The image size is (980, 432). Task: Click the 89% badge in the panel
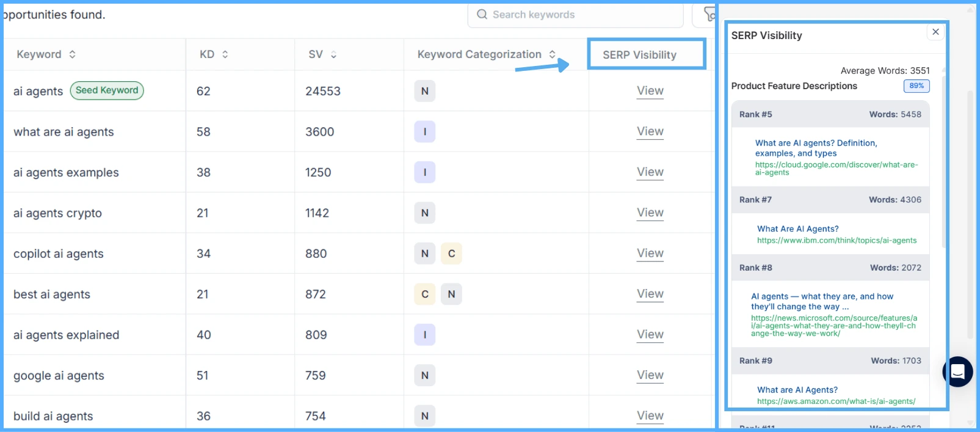pyautogui.click(x=916, y=86)
